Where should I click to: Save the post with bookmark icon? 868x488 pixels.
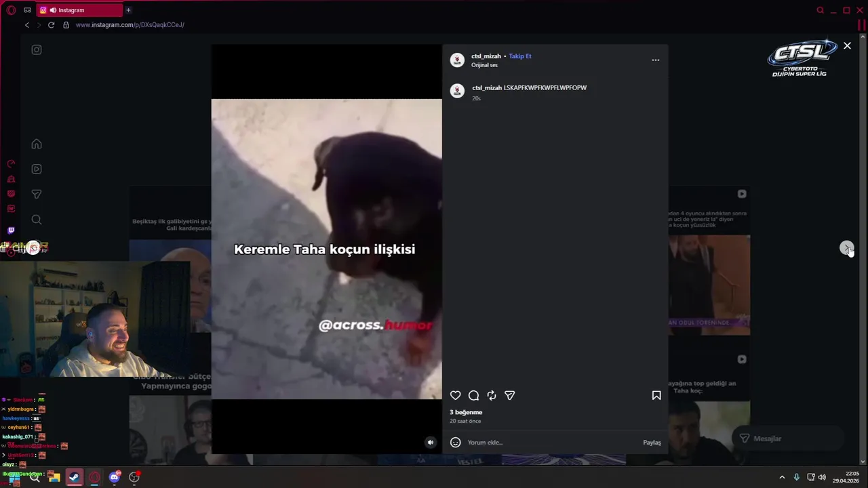(656, 395)
